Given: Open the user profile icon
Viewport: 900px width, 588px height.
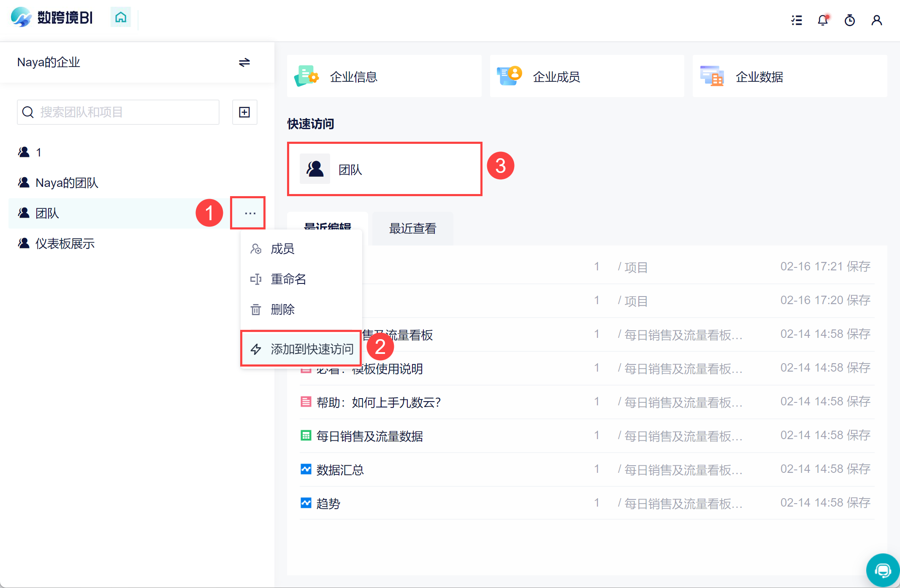Looking at the screenshot, I should tap(877, 20).
